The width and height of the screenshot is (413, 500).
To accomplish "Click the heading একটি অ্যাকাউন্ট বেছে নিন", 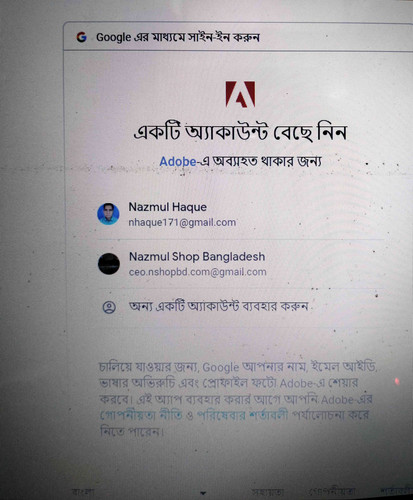I will (240, 133).
